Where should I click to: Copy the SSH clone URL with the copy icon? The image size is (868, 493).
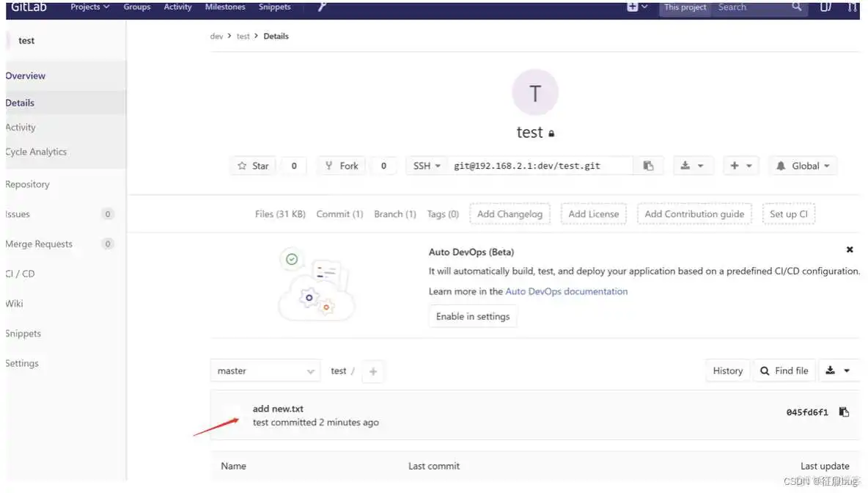(649, 165)
